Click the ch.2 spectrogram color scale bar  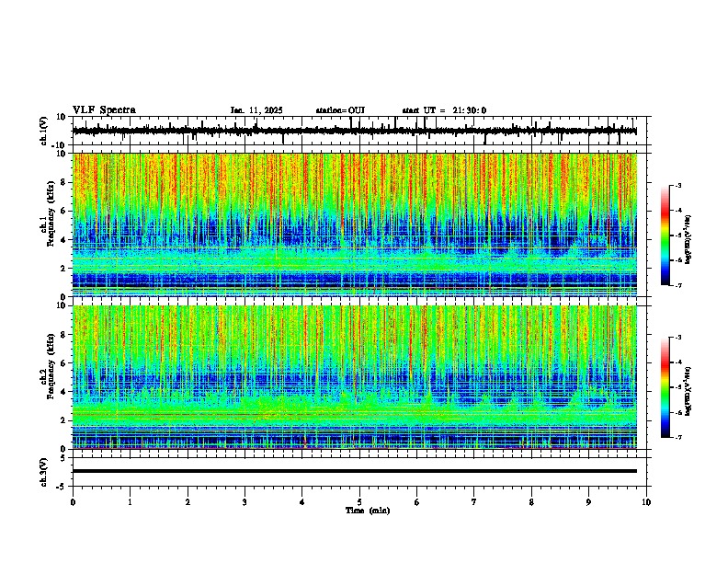pyautogui.click(x=665, y=387)
